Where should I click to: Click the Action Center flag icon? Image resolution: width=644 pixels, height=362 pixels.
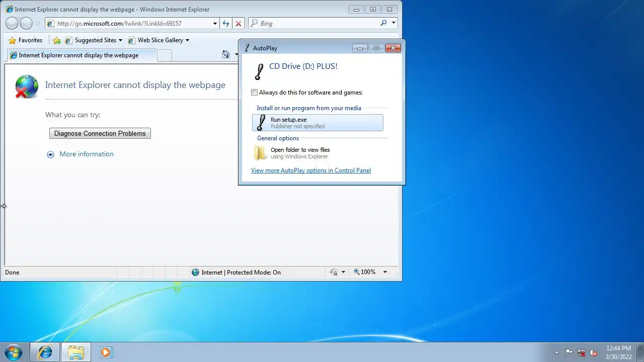tap(569, 352)
